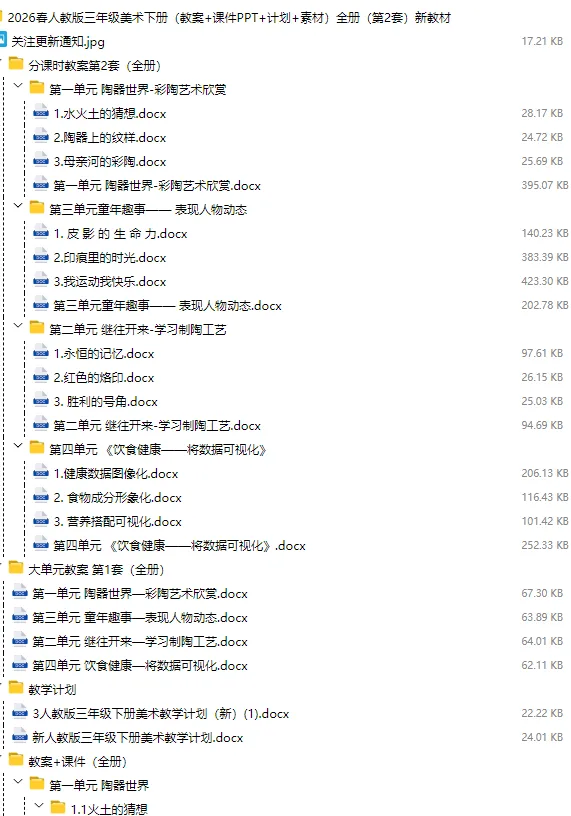Click the docx icon of 1.健康数据图像化.docx
Screen dimensions: 571x816
(41, 473)
